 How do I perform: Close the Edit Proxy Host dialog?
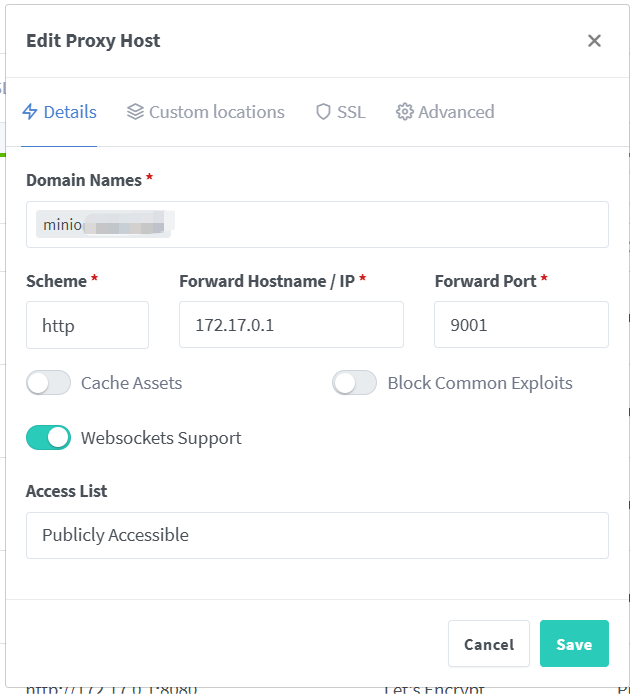point(594,41)
